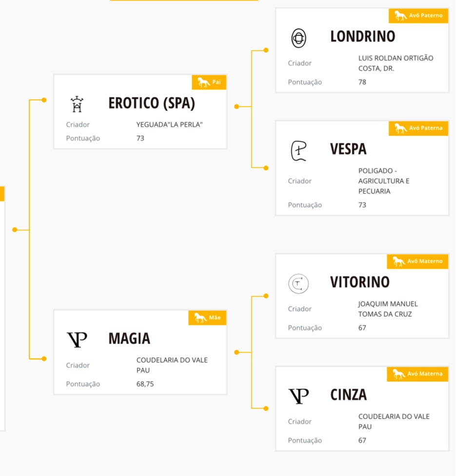468x476 pixels.
Task: Click the Magia VP brand icon
Action: point(77,340)
